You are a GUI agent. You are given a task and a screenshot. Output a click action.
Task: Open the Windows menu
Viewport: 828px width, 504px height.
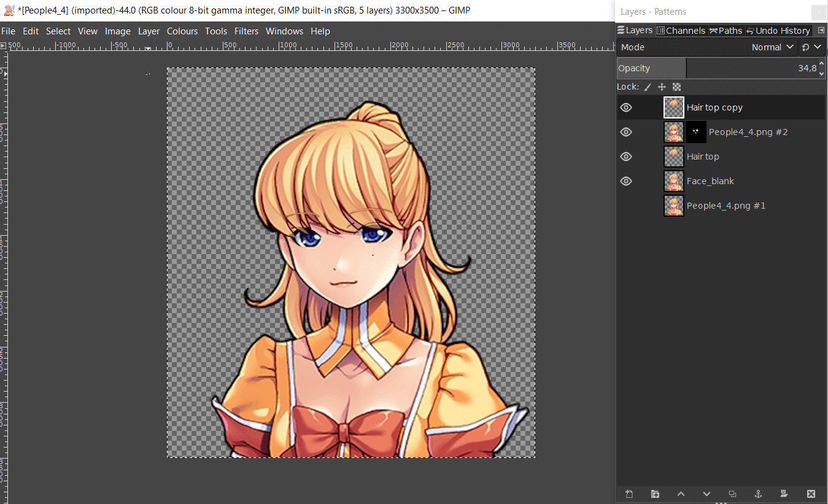click(x=285, y=31)
